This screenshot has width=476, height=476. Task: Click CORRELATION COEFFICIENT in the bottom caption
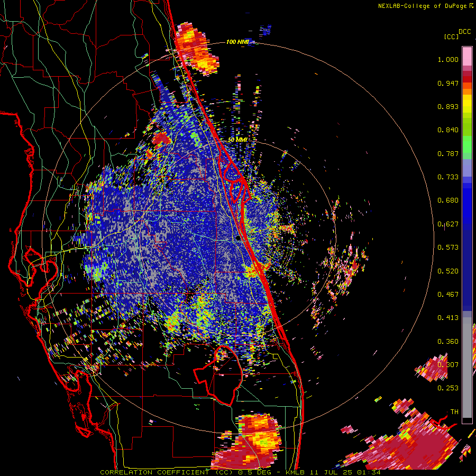[x=155, y=472]
